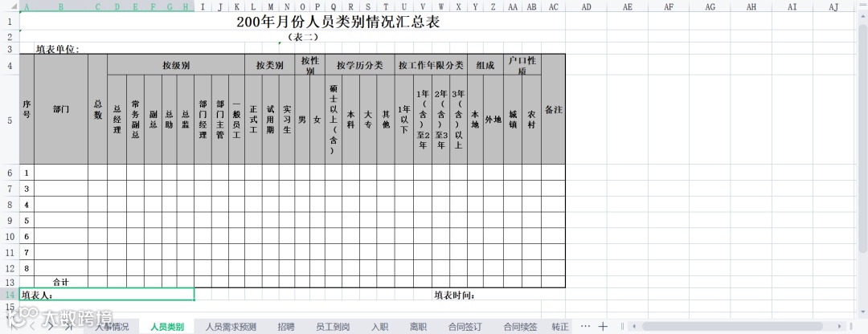868x334 pixels.
Task: Click the 备注 header cell
Action: (553, 109)
